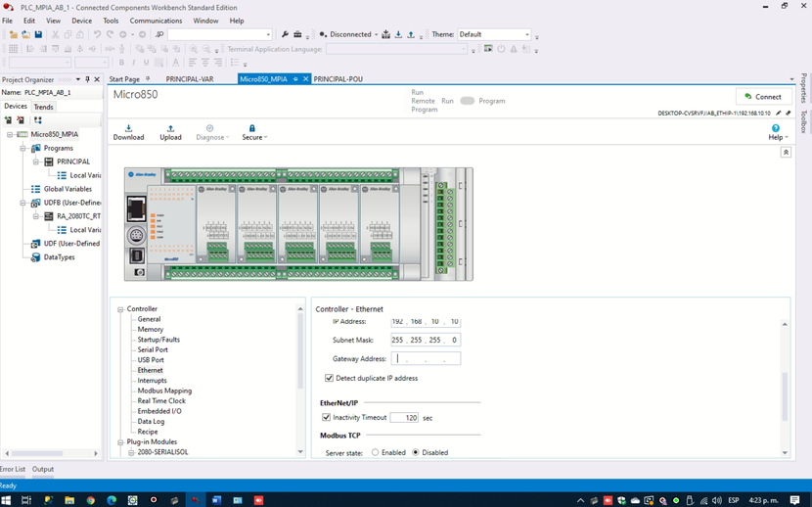The image size is (812, 507).
Task: Click the upload arrow icon in the top toolbar
Action: tap(411, 34)
